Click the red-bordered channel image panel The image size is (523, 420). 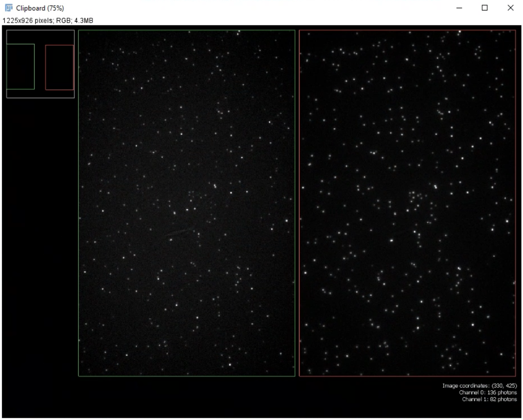pos(407,203)
